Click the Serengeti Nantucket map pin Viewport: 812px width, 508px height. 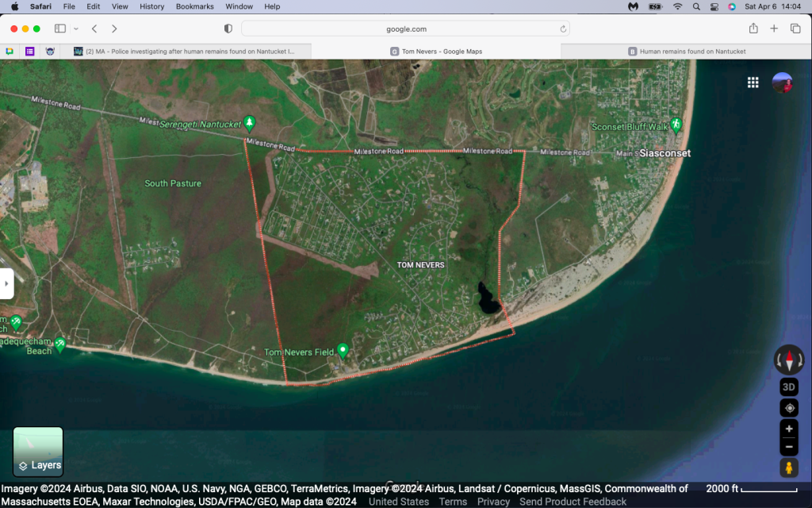tap(249, 123)
